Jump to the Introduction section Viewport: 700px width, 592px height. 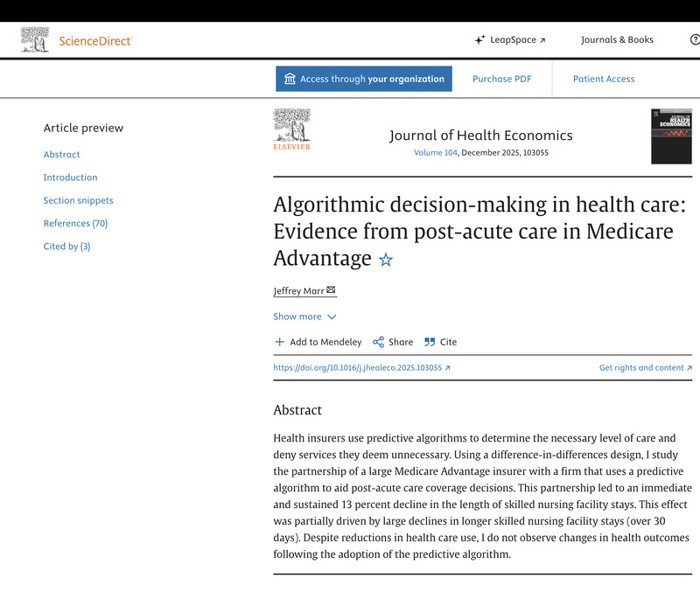point(70,178)
